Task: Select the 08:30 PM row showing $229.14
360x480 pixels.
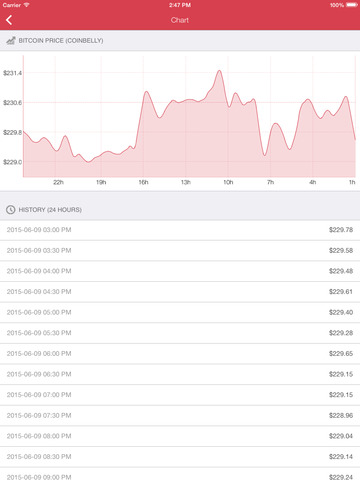Action: pyautogui.click(x=180, y=457)
